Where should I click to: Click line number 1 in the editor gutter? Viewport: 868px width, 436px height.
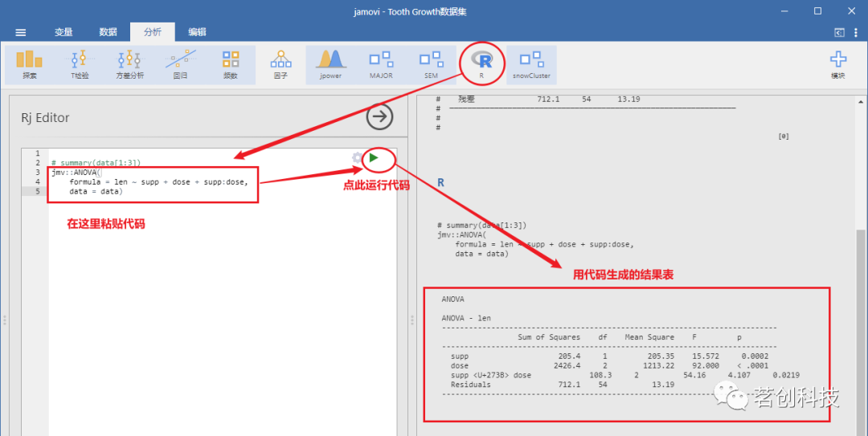click(38, 153)
